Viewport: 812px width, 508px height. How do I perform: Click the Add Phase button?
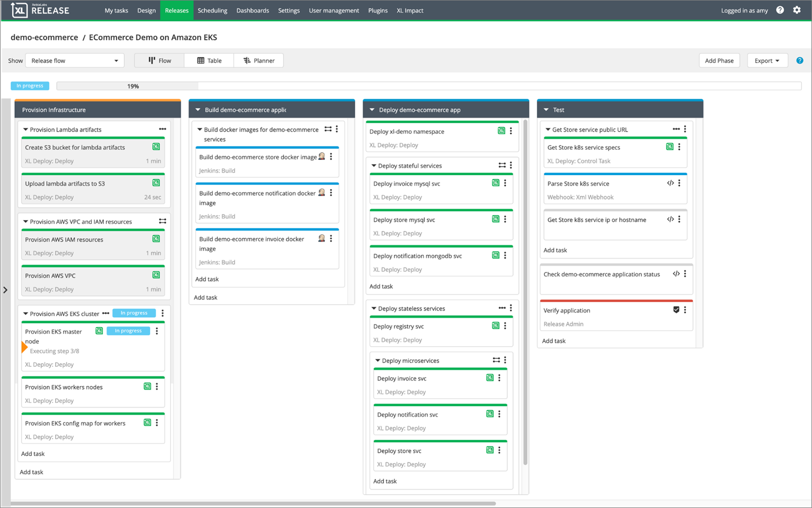point(719,61)
